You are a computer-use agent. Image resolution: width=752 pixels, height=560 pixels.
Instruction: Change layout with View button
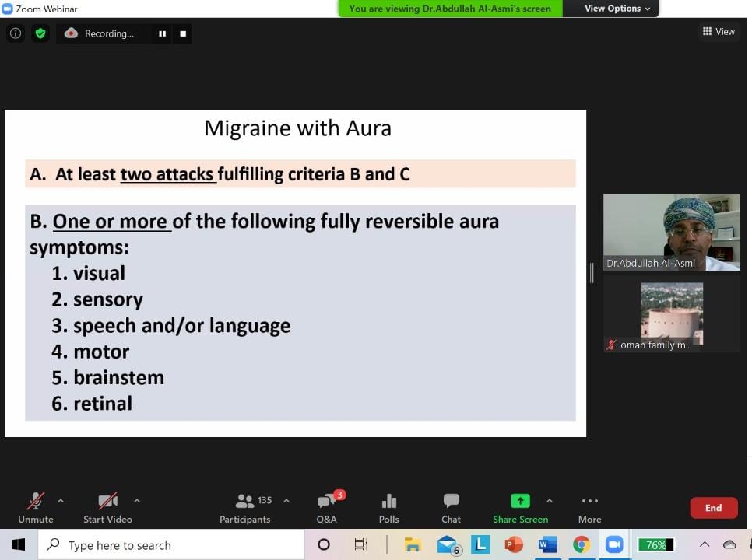[719, 31]
